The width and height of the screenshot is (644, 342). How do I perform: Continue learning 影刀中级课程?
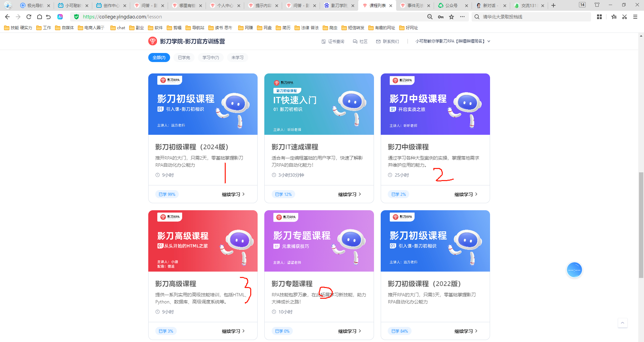coord(466,194)
